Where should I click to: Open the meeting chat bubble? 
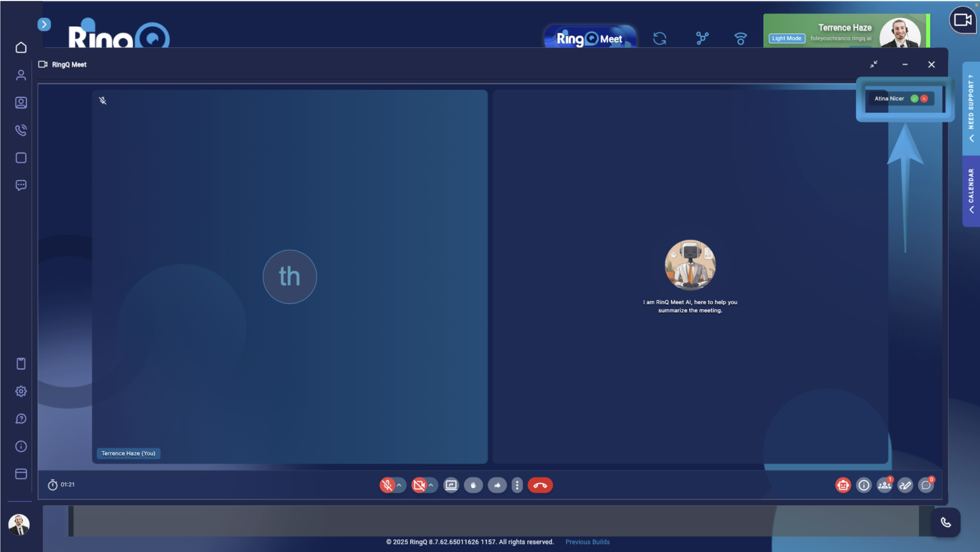926,485
